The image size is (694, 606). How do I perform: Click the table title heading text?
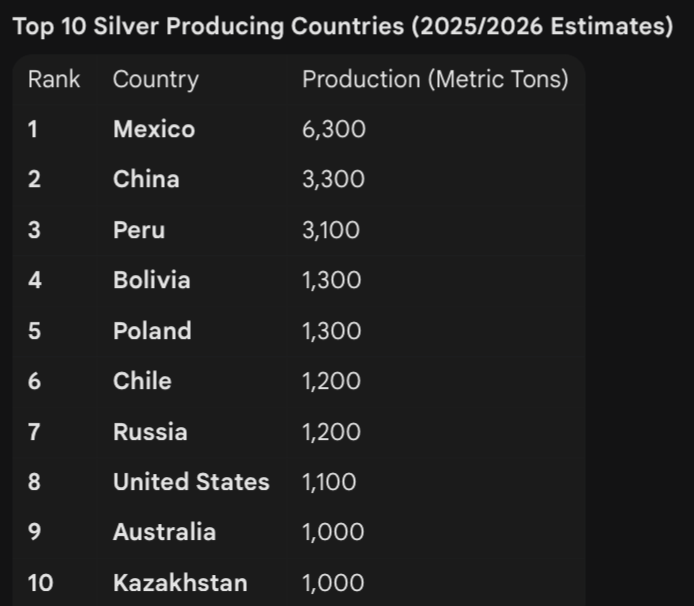coord(342,27)
